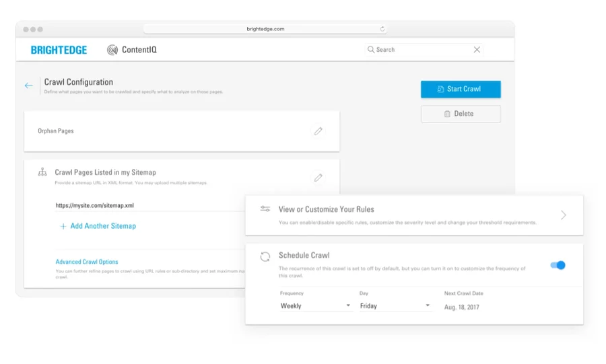Viewport: 606px width, 364px height.
Task: Click into the Search field
Action: tap(424, 49)
